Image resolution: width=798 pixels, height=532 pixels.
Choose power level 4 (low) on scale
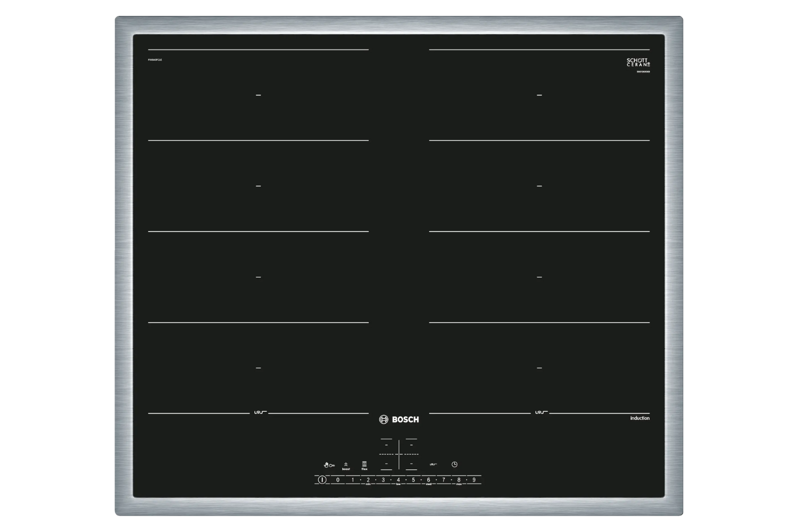coord(398,480)
